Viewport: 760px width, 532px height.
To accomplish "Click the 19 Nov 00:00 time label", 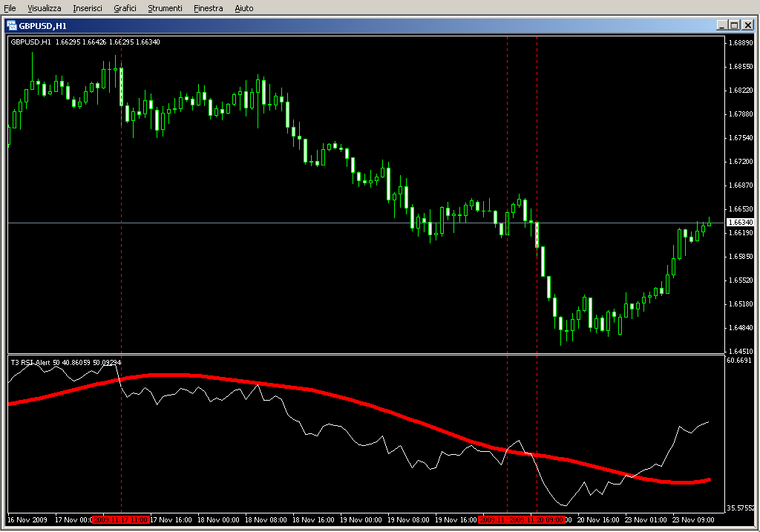I will click(361, 520).
